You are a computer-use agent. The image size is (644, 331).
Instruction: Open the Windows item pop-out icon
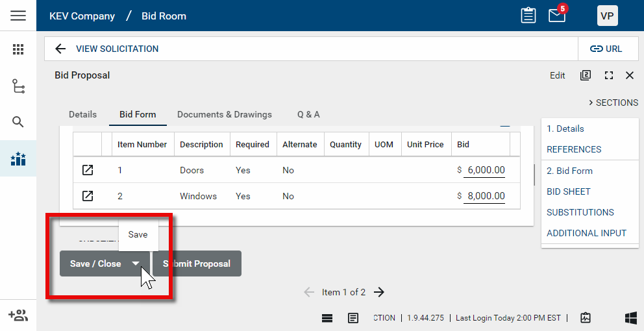point(88,196)
